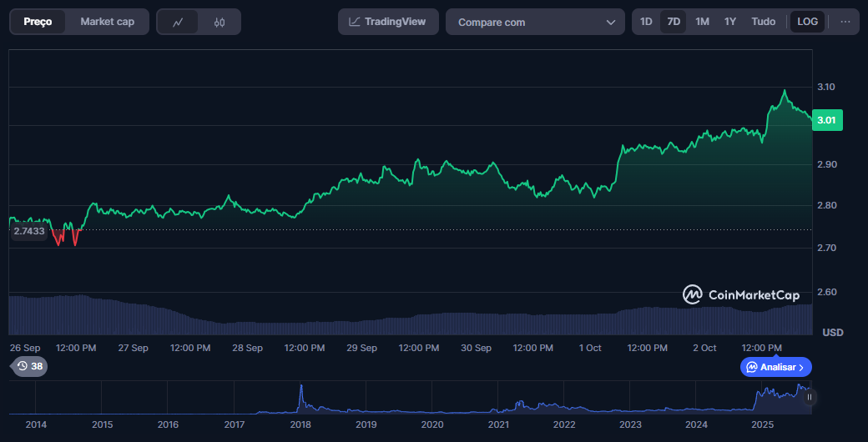Viewport: 868px width, 442px height.
Task: Click the Analisar button
Action: point(775,367)
